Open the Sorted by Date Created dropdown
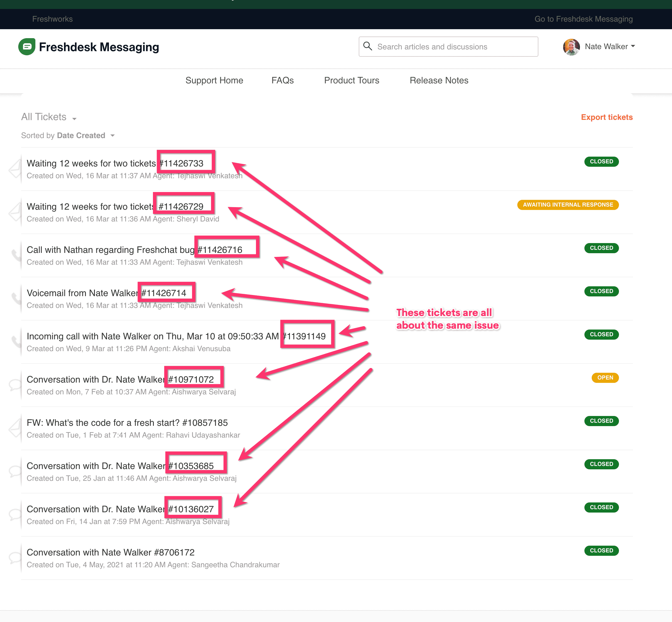This screenshot has height=622, width=672. point(68,135)
